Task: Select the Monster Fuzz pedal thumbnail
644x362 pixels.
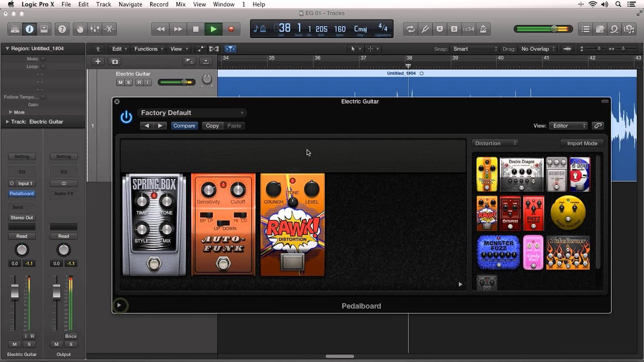Action: click(498, 252)
